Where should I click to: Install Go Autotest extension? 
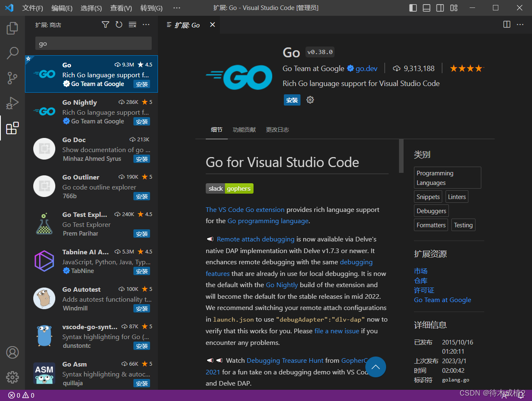pyautogui.click(x=142, y=309)
